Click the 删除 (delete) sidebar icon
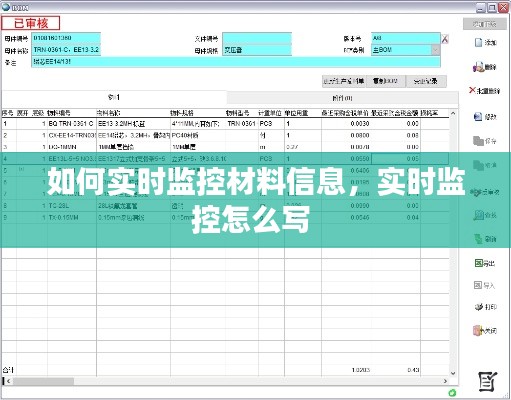The image size is (511, 400). (478, 67)
